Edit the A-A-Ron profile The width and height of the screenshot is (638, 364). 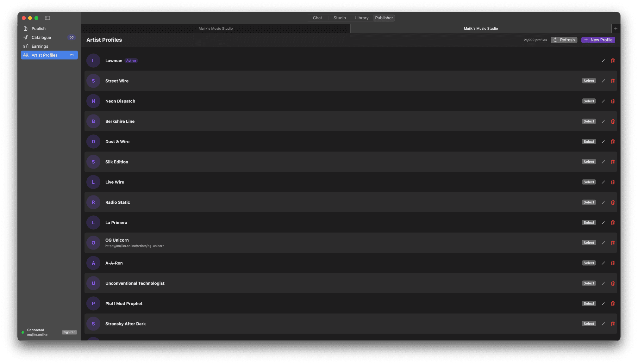(603, 263)
